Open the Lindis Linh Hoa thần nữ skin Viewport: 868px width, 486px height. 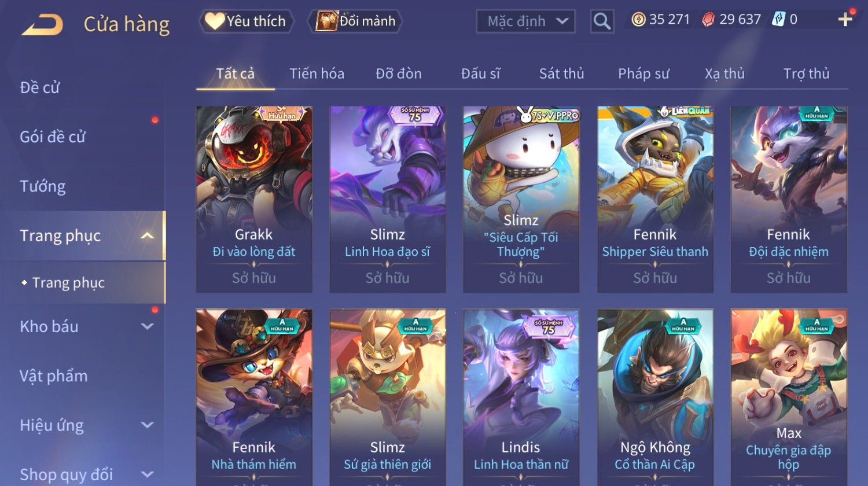(x=521, y=397)
